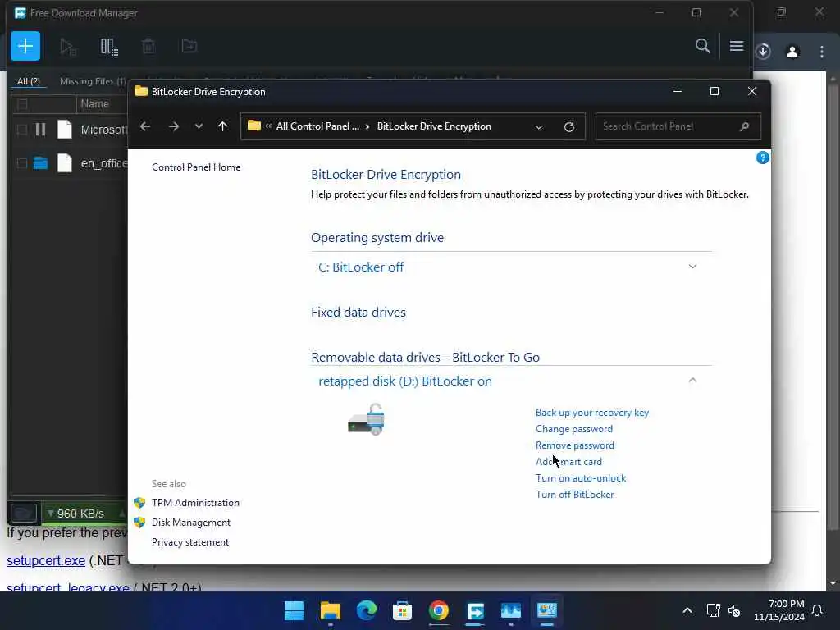Click the add download plus button

click(x=25, y=46)
